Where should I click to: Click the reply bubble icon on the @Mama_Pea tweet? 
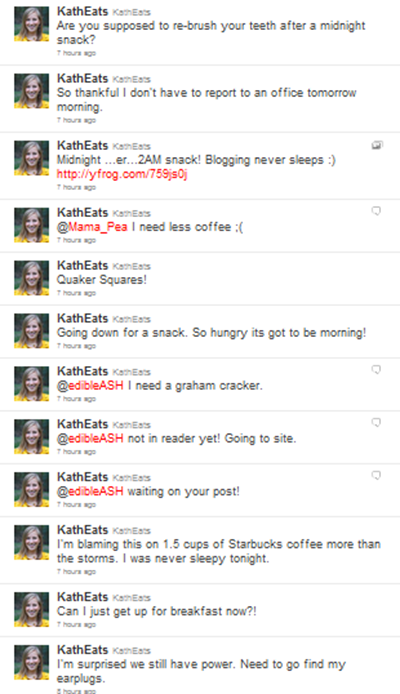376,211
